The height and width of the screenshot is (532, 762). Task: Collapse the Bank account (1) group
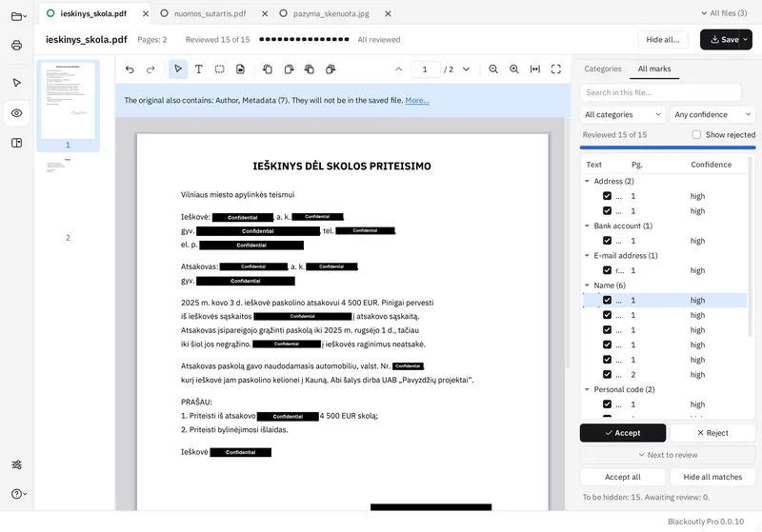tap(587, 226)
